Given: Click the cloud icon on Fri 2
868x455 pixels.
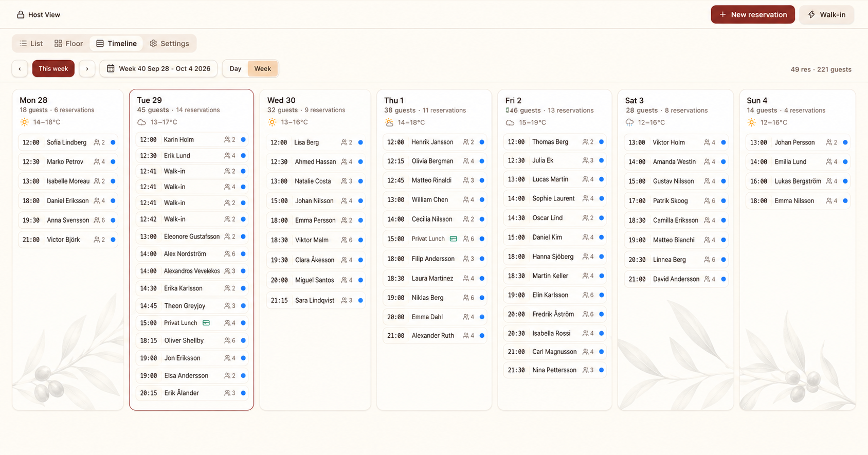Looking at the screenshot, I should 510,122.
